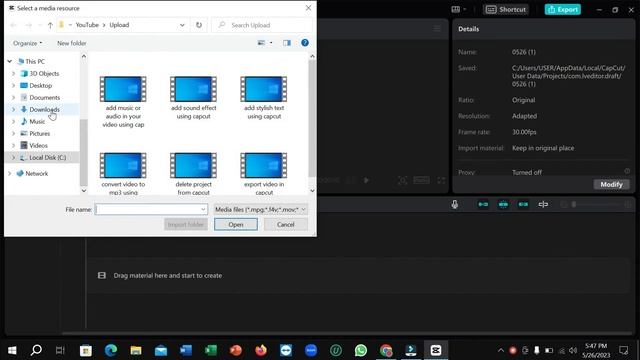
Task: Open the Organize menu
Action: pyautogui.click(x=27, y=43)
